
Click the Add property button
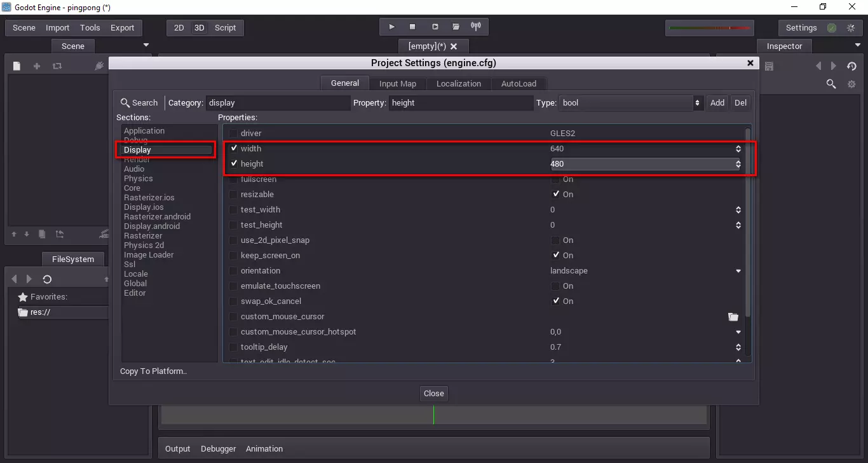(x=717, y=103)
